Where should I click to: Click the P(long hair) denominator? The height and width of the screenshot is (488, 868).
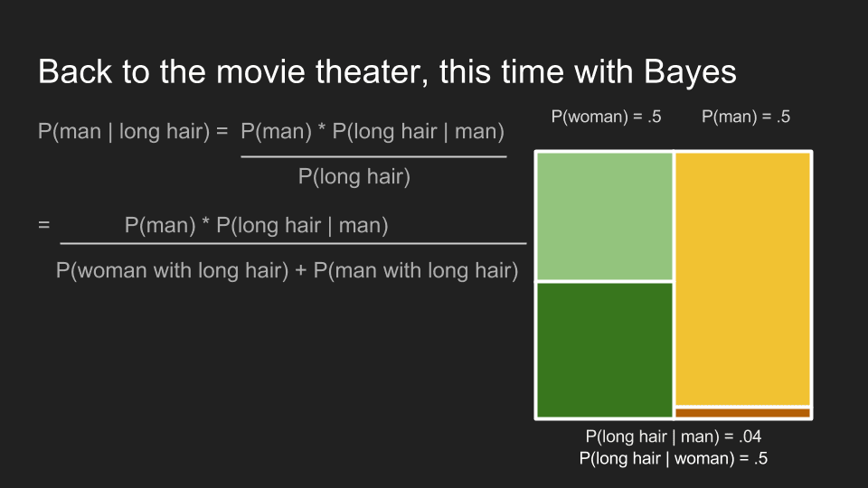pyautogui.click(x=354, y=177)
